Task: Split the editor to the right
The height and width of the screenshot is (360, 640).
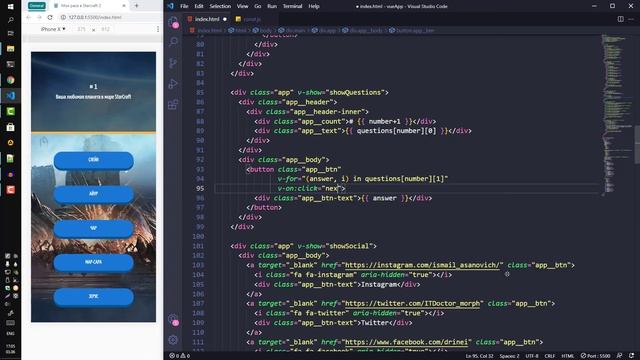Action: 620,19
